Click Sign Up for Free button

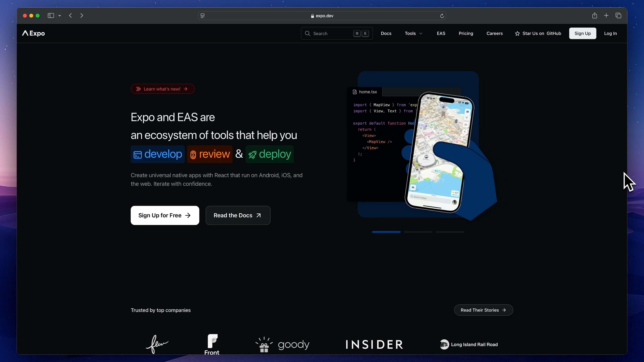[165, 215]
